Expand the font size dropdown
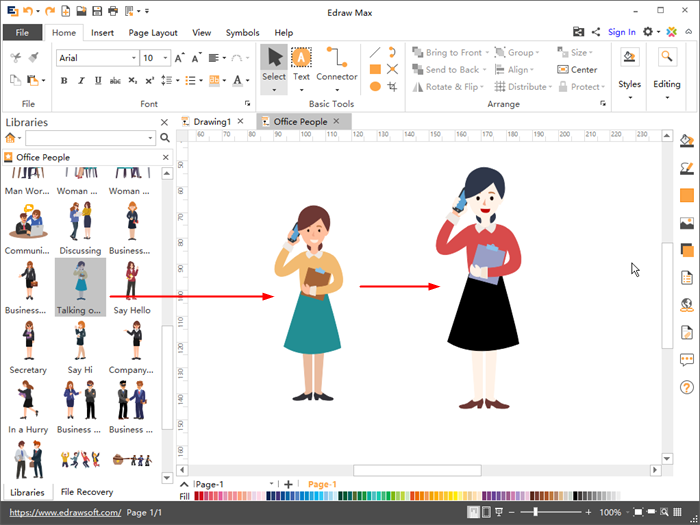The width and height of the screenshot is (700, 525). tap(165, 58)
